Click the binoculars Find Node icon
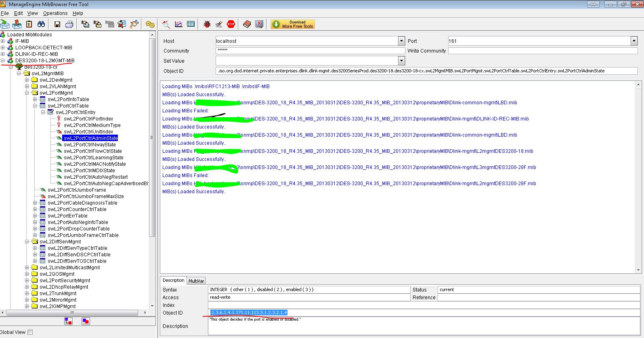 [41, 24]
